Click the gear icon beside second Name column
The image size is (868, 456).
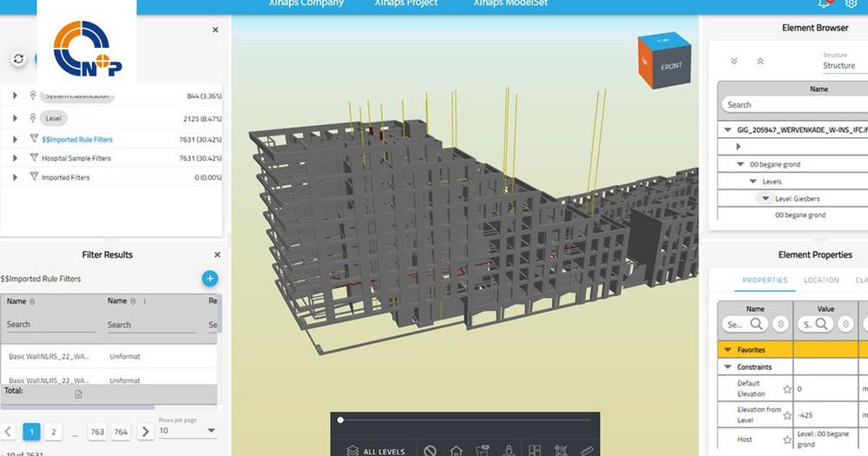tap(133, 301)
